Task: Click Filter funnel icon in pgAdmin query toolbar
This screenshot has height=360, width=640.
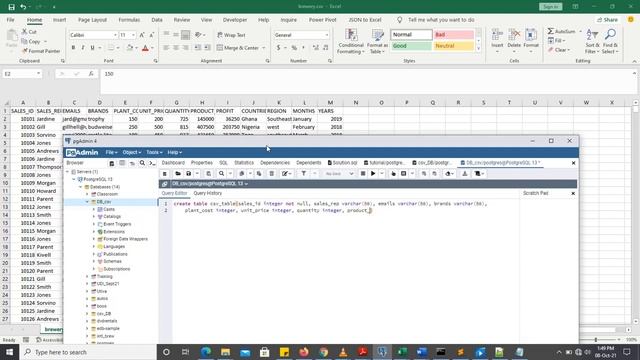Action: click(304, 173)
